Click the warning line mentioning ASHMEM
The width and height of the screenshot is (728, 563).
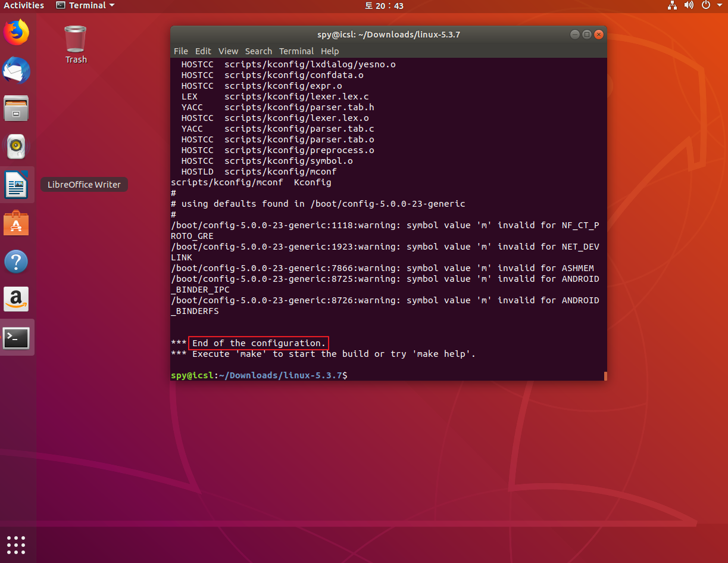coord(382,268)
